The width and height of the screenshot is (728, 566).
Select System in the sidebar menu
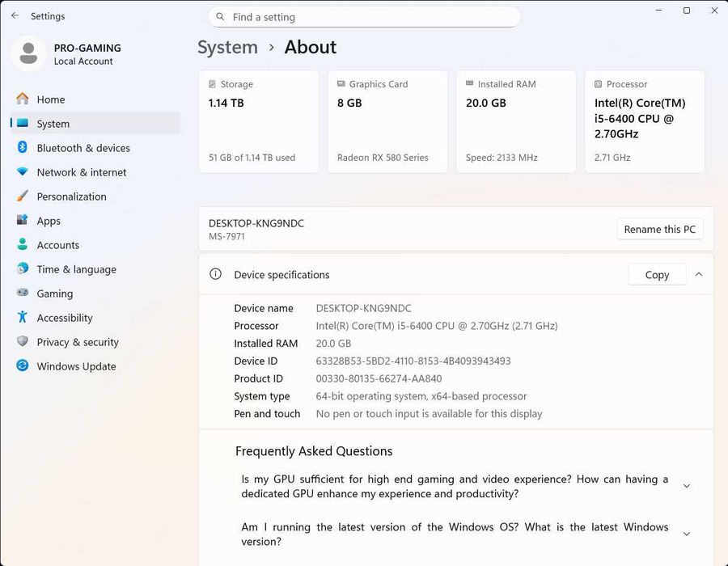click(53, 124)
